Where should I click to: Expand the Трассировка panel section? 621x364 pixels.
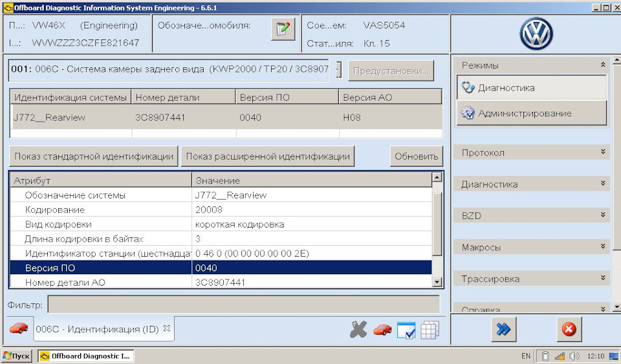click(603, 278)
